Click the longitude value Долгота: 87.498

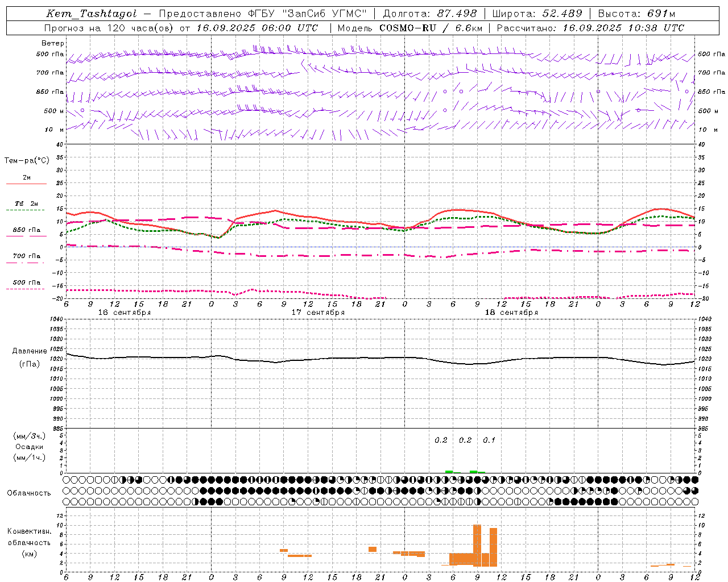(x=430, y=14)
